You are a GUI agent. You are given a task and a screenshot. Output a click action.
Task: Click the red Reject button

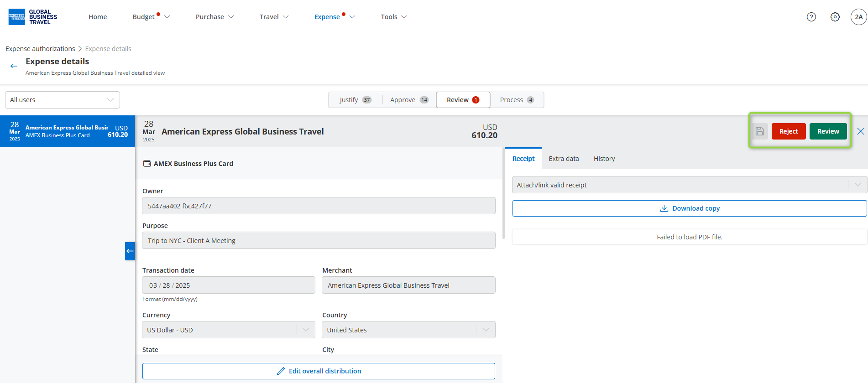click(789, 131)
